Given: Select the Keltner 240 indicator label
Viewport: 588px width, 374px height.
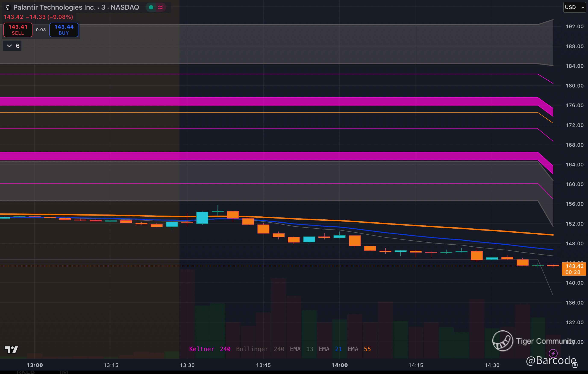Looking at the screenshot, I should click(x=210, y=349).
